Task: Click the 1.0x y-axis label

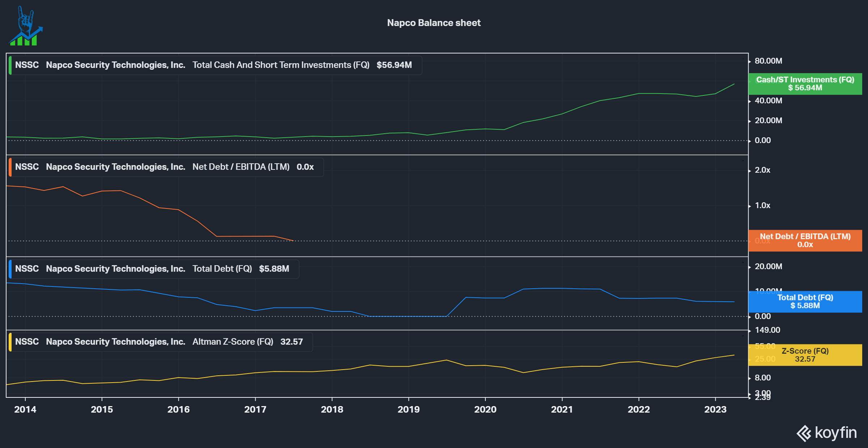Action: coord(762,205)
